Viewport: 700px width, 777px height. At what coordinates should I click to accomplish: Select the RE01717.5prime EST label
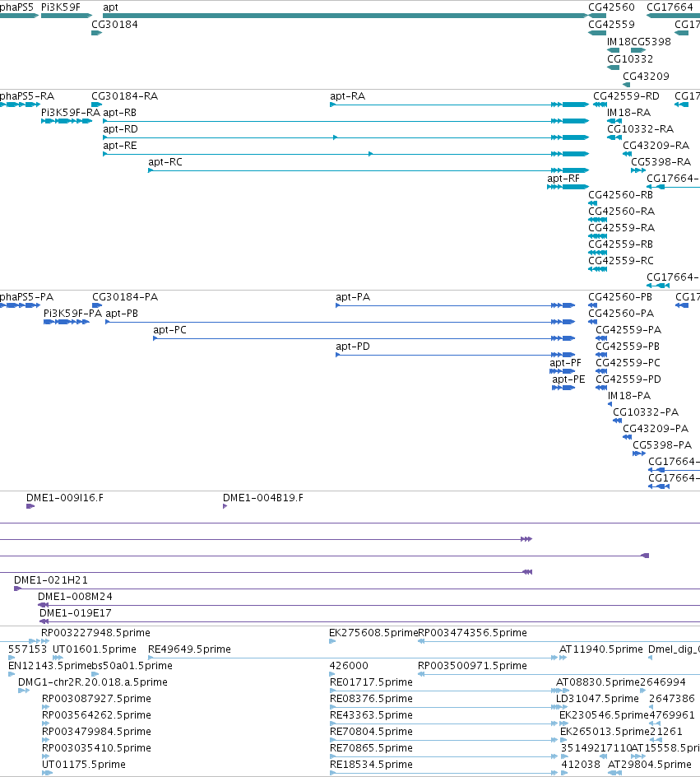(x=371, y=682)
